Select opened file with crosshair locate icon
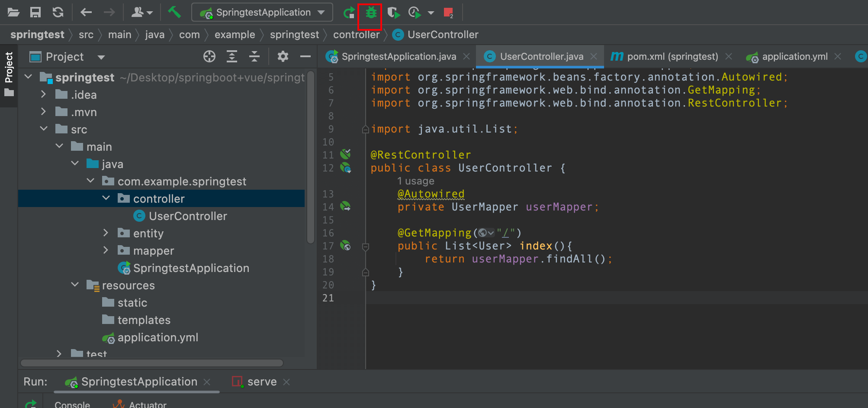Viewport: 868px width, 408px height. click(x=209, y=56)
